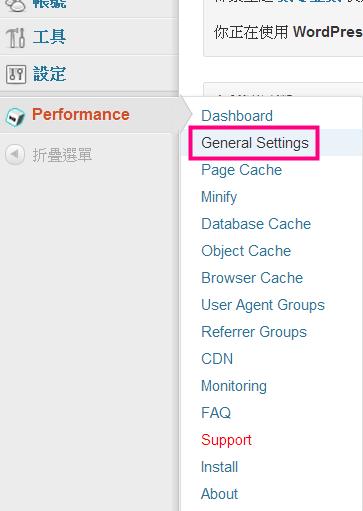Open the Monitoring submenu item
This screenshot has width=363, height=511.
click(x=234, y=386)
